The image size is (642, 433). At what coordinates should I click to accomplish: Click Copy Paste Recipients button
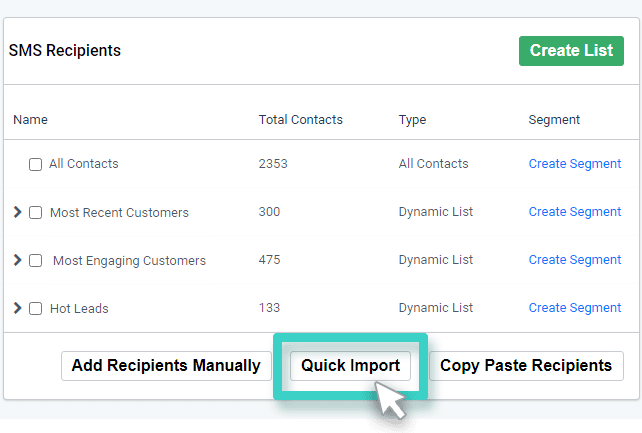526,366
